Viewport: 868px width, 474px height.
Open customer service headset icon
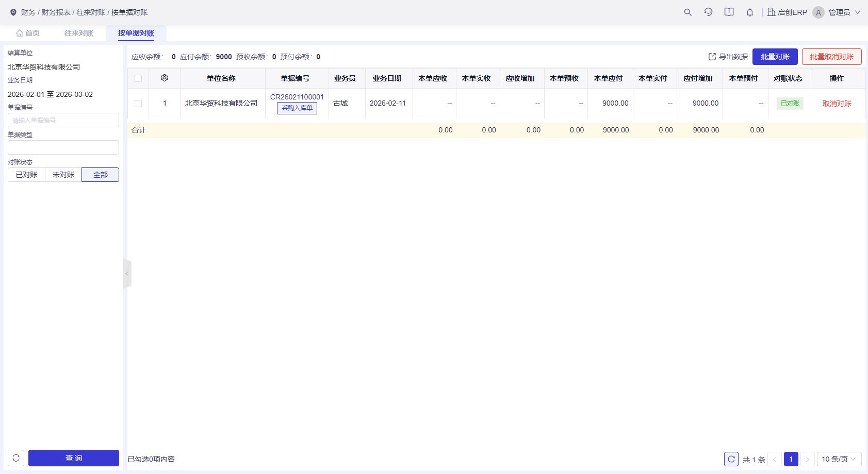(708, 12)
